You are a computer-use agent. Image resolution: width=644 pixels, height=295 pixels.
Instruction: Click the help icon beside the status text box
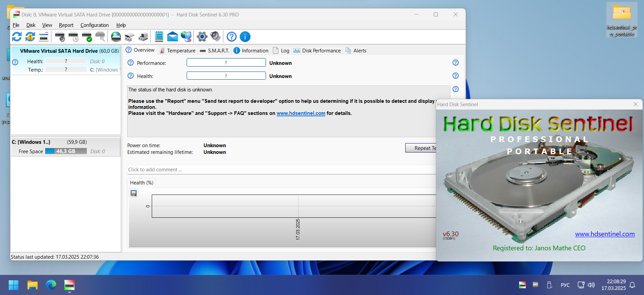click(x=456, y=89)
